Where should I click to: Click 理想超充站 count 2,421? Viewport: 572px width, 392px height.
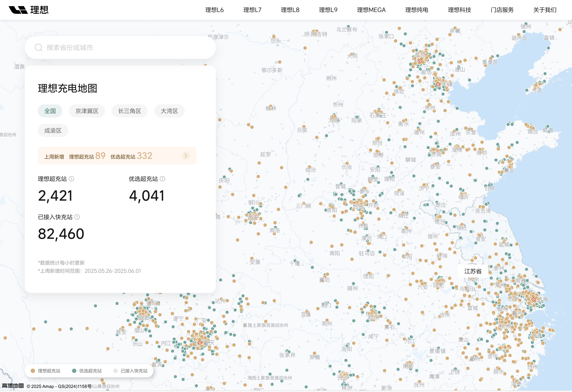[x=55, y=196]
